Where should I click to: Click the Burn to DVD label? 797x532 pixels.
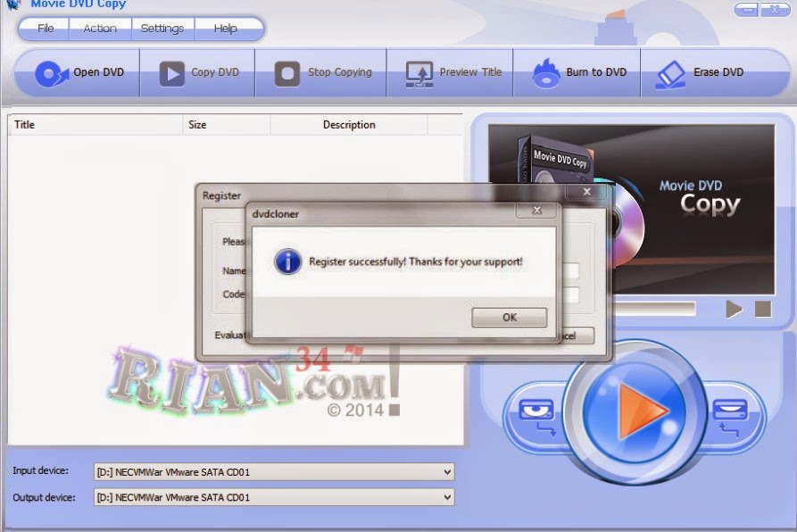(x=596, y=72)
